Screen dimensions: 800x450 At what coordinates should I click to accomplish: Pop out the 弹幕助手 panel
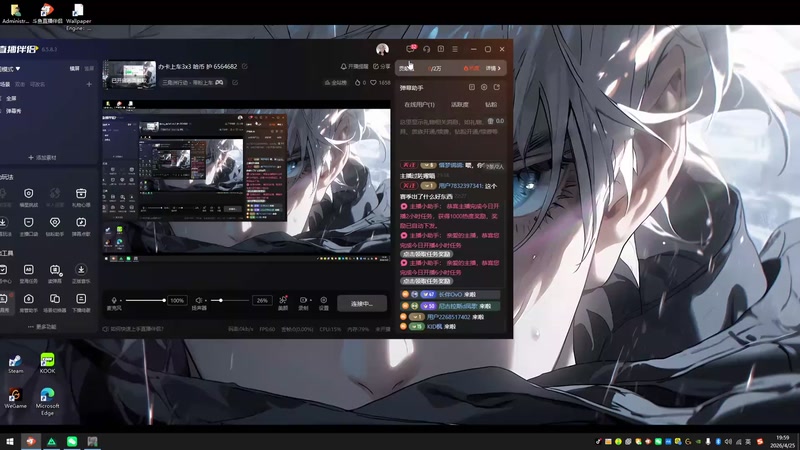coord(497,87)
